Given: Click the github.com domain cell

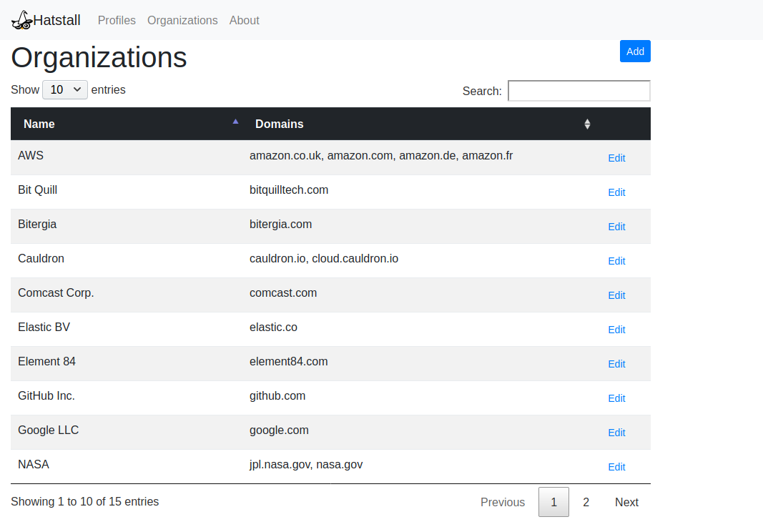Looking at the screenshot, I should pyautogui.click(x=418, y=398).
